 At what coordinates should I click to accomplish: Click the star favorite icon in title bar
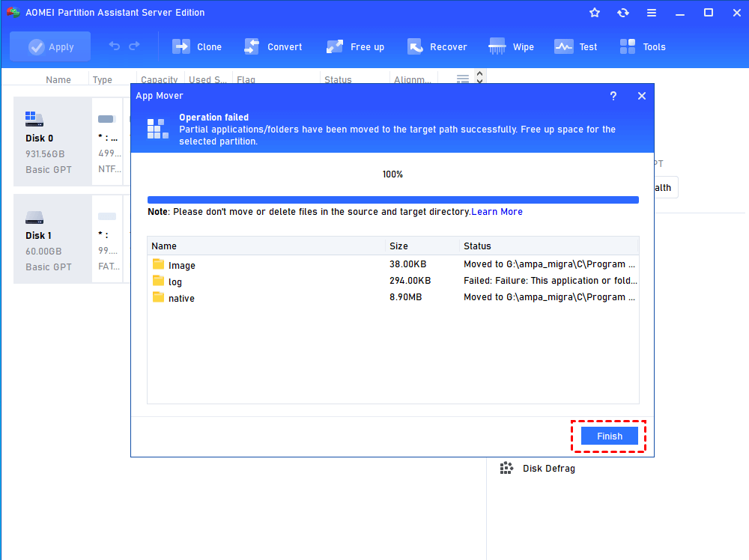point(594,13)
